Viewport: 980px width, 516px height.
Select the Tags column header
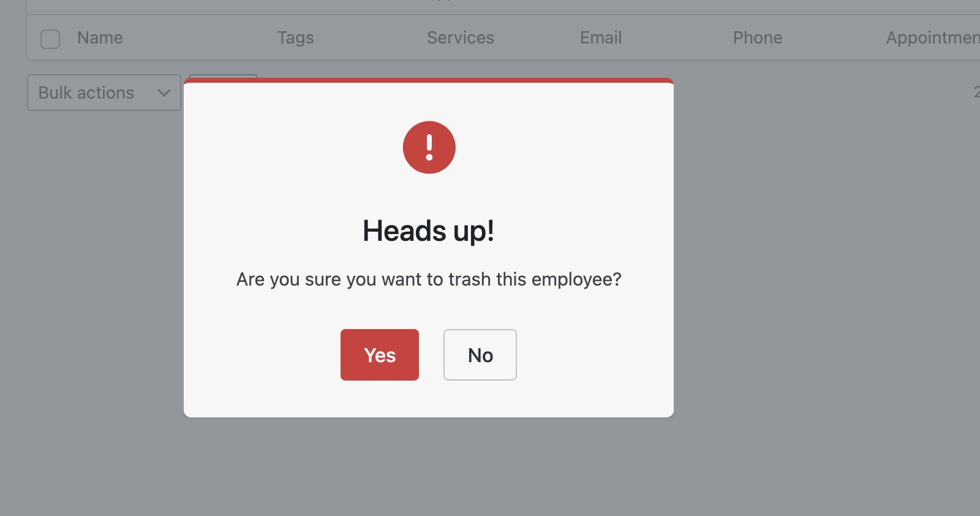tap(296, 37)
